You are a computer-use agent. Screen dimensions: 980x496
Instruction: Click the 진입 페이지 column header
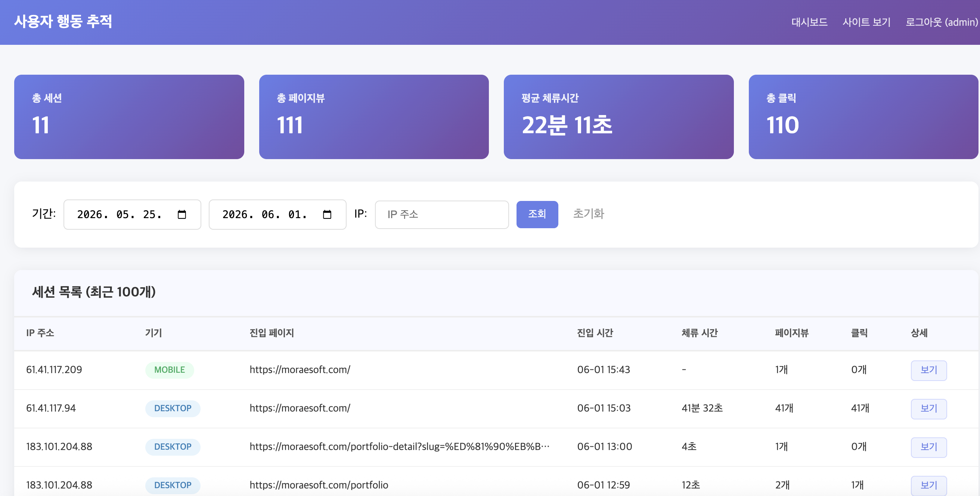(x=272, y=333)
